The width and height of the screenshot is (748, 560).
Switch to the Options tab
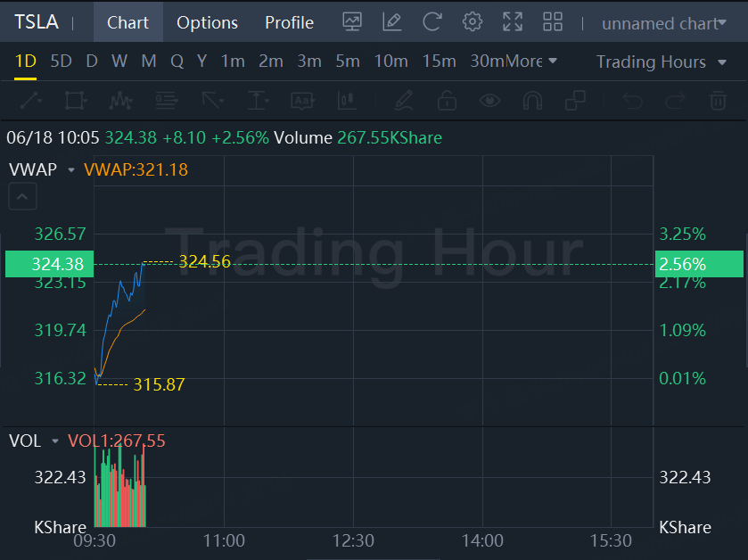(x=207, y=22)
